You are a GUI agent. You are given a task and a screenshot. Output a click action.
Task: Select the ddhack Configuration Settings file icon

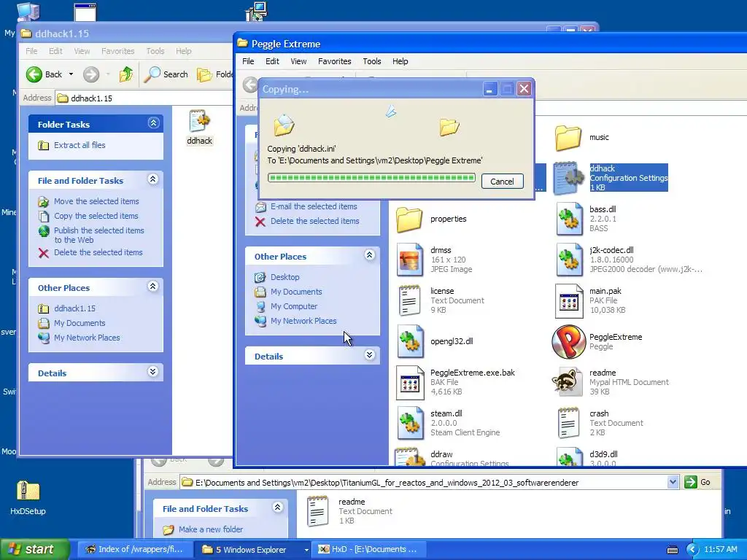[x=569, y=179]
